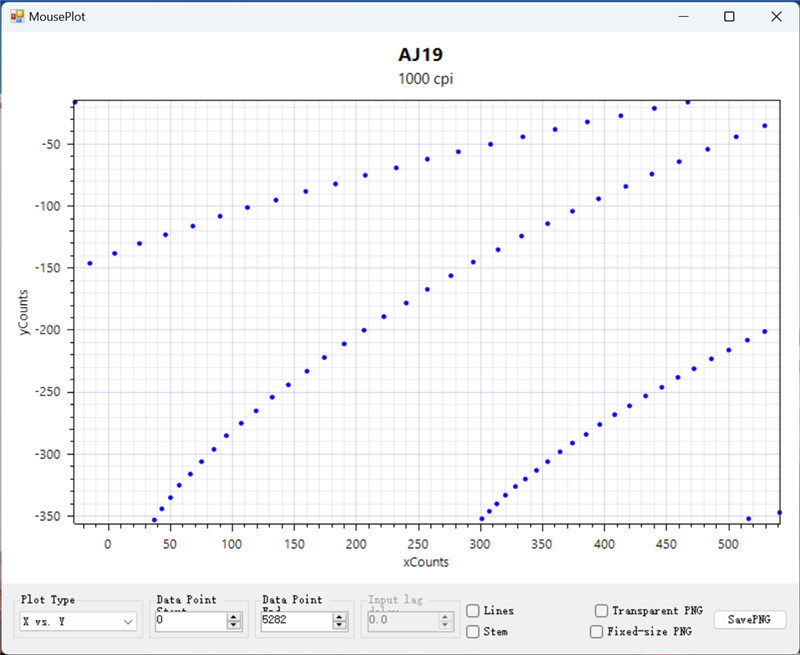
Task: Toggle the Fixed-size PNG checkbox
Action: coord(596,632)
